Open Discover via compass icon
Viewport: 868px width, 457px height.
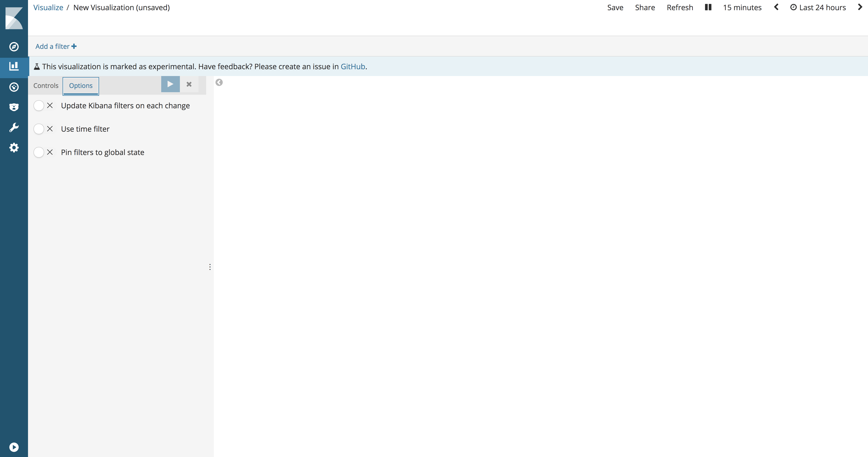[14, 47]
